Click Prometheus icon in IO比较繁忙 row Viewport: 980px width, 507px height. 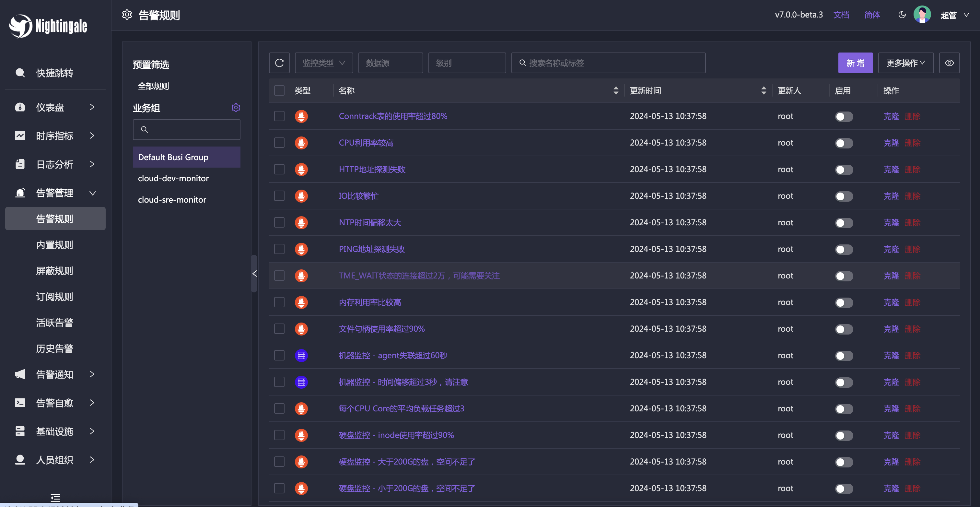point(301,196)
